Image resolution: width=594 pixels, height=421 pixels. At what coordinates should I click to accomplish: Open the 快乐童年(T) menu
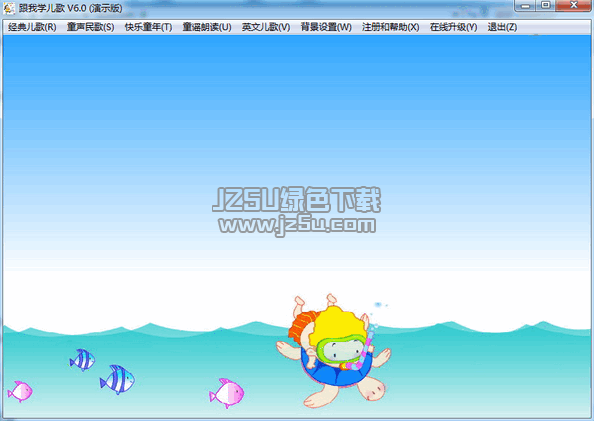(x=148, y=27)
